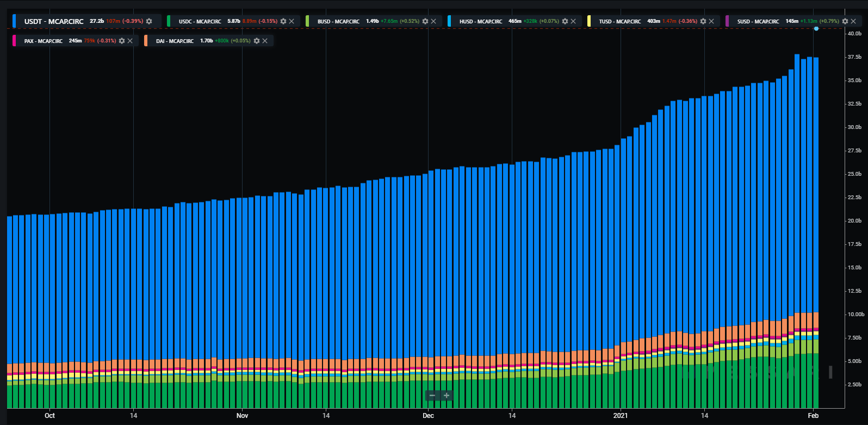Remove the TUSD series from chart
This screenshot has width=868, height=425.
[x=711, y=21]
